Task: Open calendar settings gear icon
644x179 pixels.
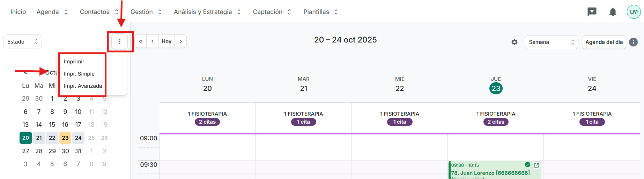Action: pyautogui.click(x=515, y=42)
